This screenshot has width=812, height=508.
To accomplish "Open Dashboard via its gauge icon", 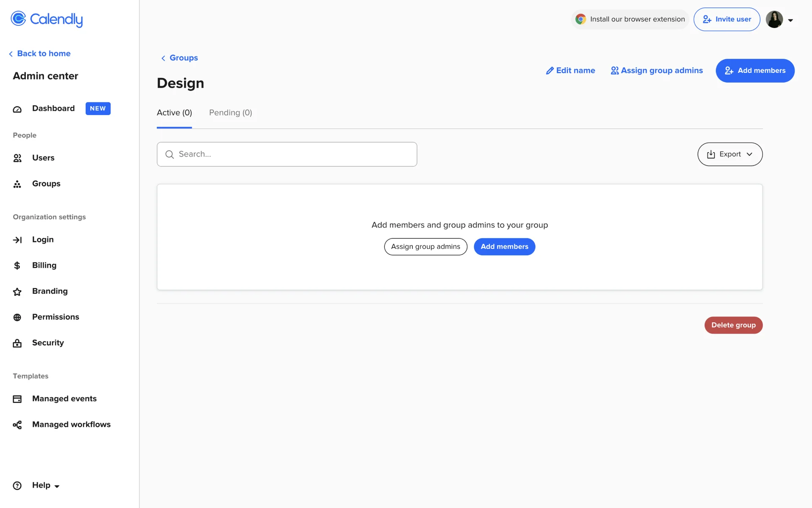I will coord(17,109).
